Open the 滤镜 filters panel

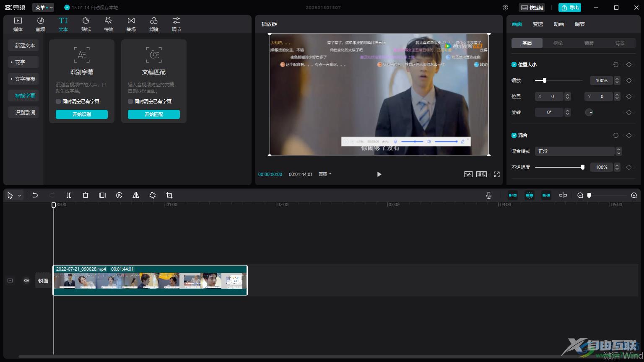tap(154, 24)
